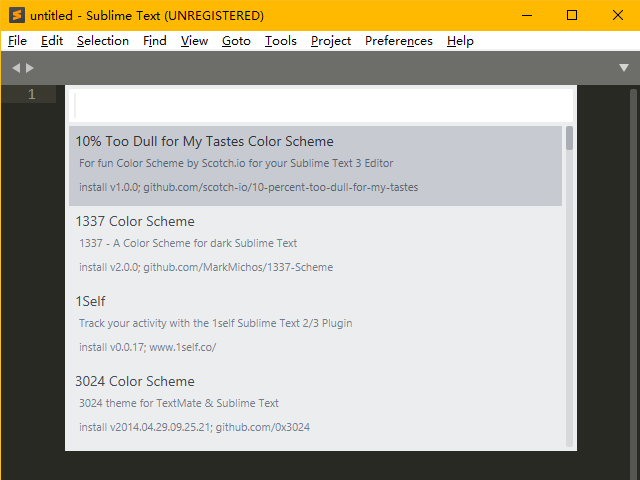Open the Edit menu

pyautogui.click(x=52, y=41)
